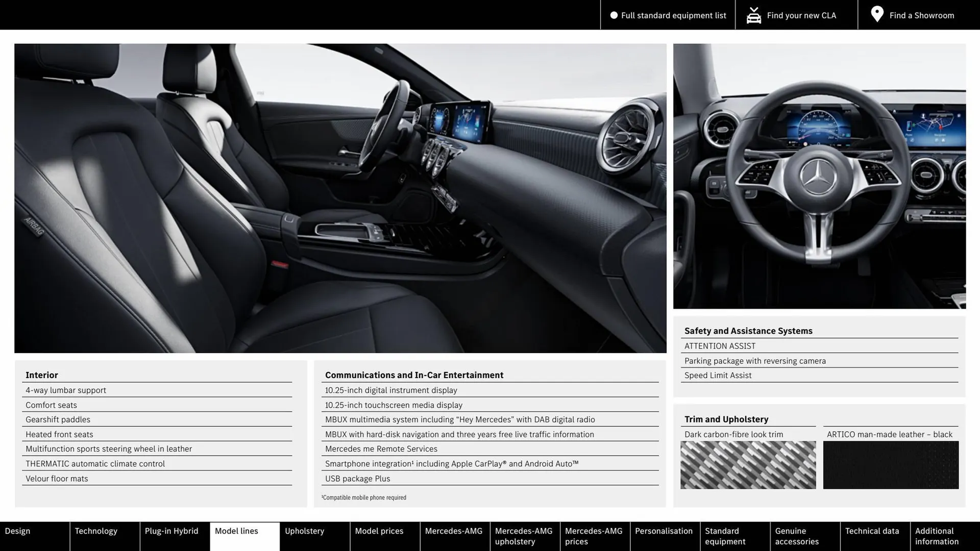
Task: Select the Dark carbon-fibre look trim swatch
Action: tap(748, 465)
